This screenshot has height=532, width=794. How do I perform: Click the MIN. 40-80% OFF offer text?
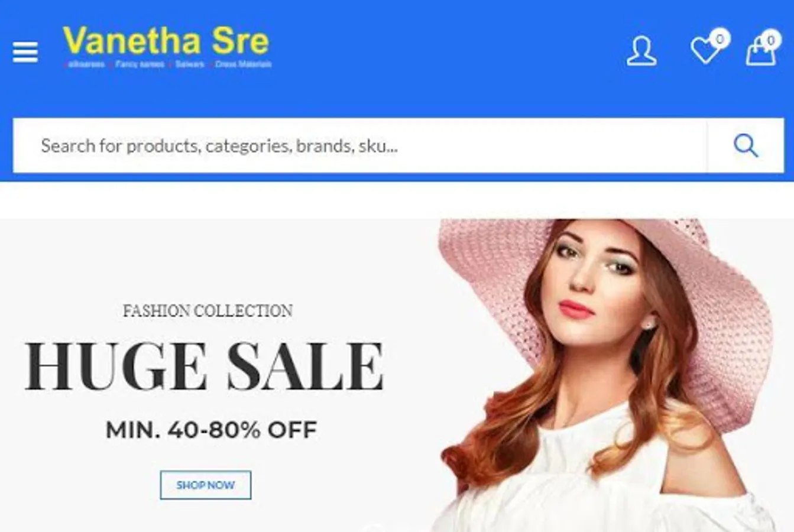[x=211, y=430]
